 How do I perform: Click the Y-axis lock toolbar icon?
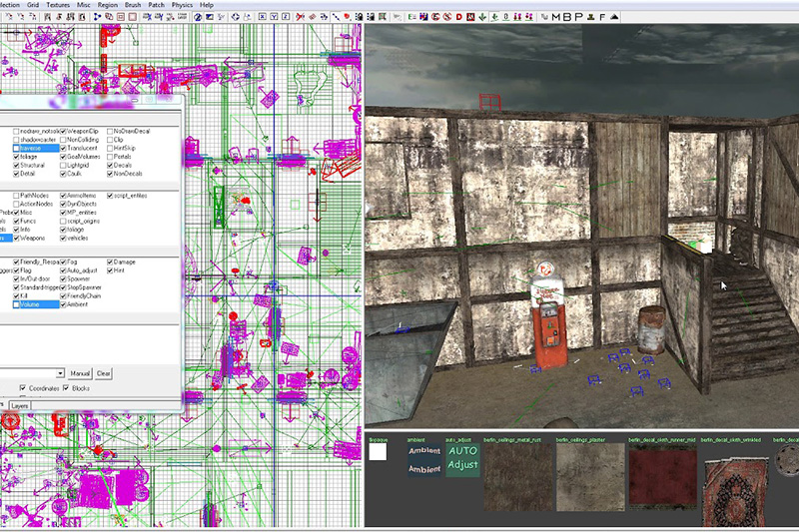click(x=274, y=17)
